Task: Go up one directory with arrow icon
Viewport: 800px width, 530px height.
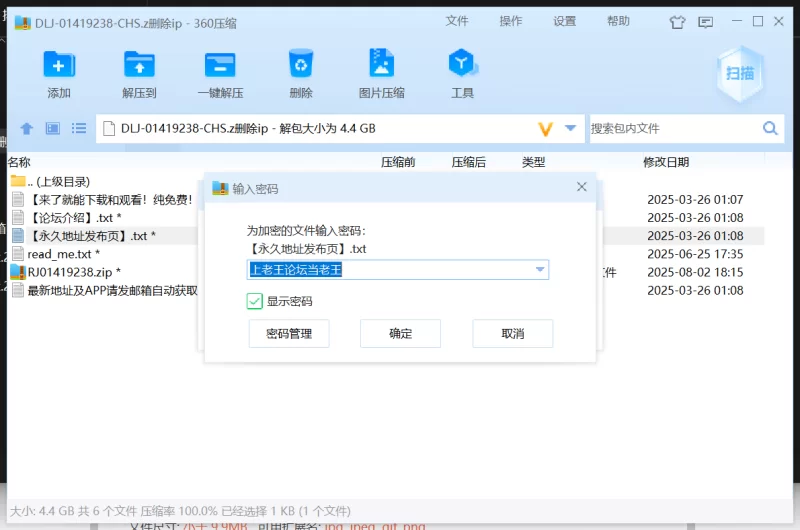Action: [x=27, y=129]
